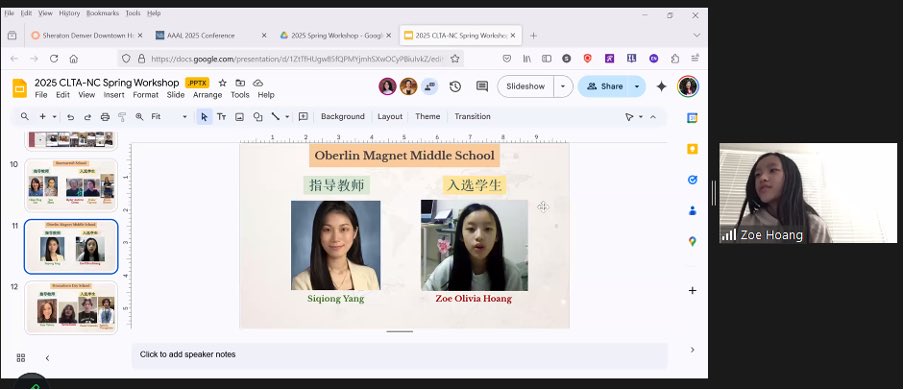Expand the Line tool options arrow
The height and width of the screenshot is (390, 904).
(x=287, y=117)
